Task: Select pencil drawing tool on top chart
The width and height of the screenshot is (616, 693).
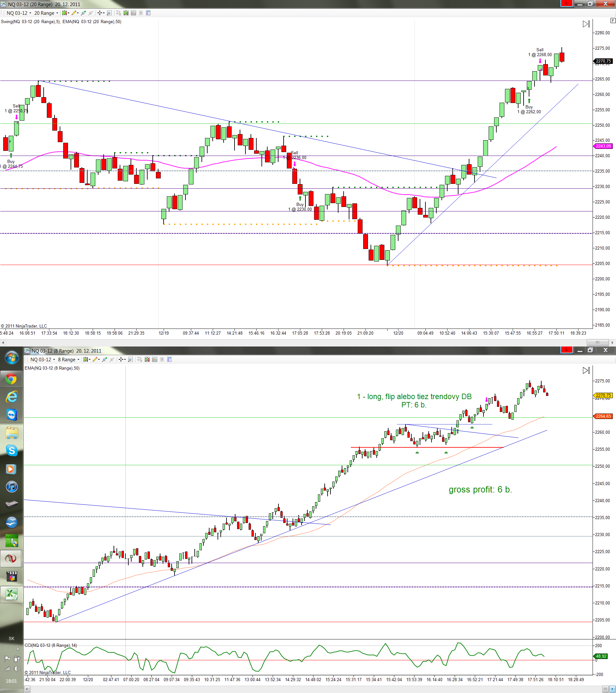Action: tap(74, 13)
